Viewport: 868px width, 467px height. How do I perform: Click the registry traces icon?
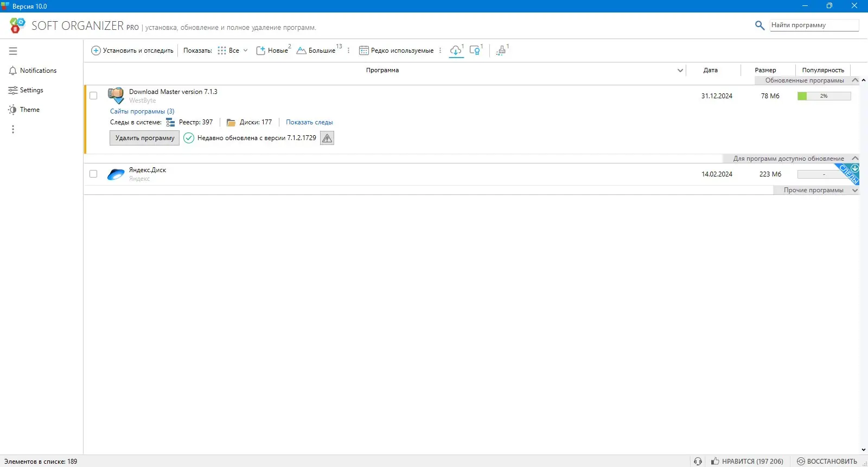171,122
